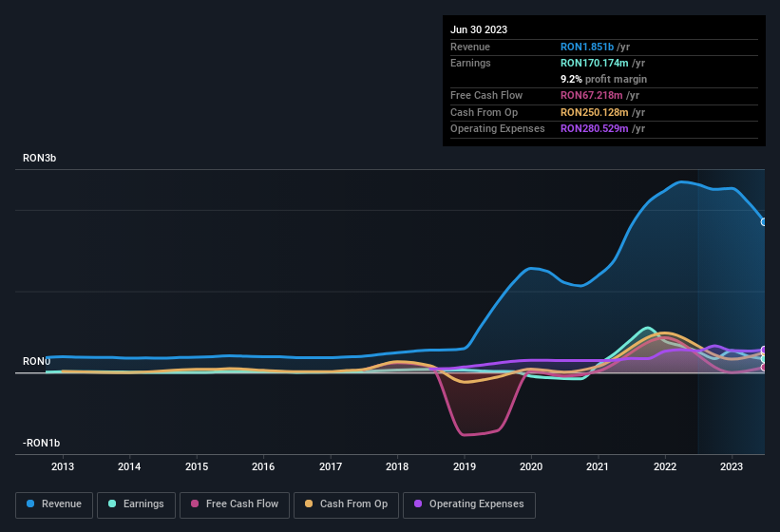Click the Revenue endpoint marker on chart
Image resolution: width=780 pixels, height=532 pixels.
tap(764, 221)
